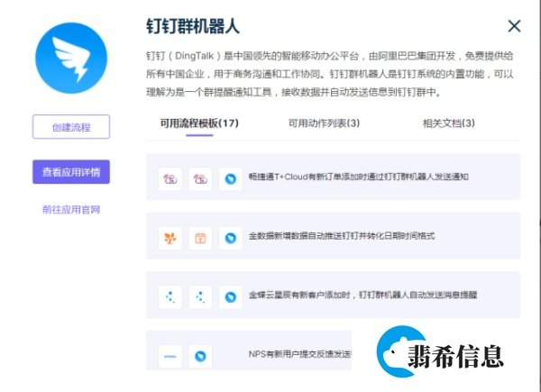Click DingTalk icon in 金蝶云星辰 row
The width and height of the screenshot is (541, 392).
point(231,296)
